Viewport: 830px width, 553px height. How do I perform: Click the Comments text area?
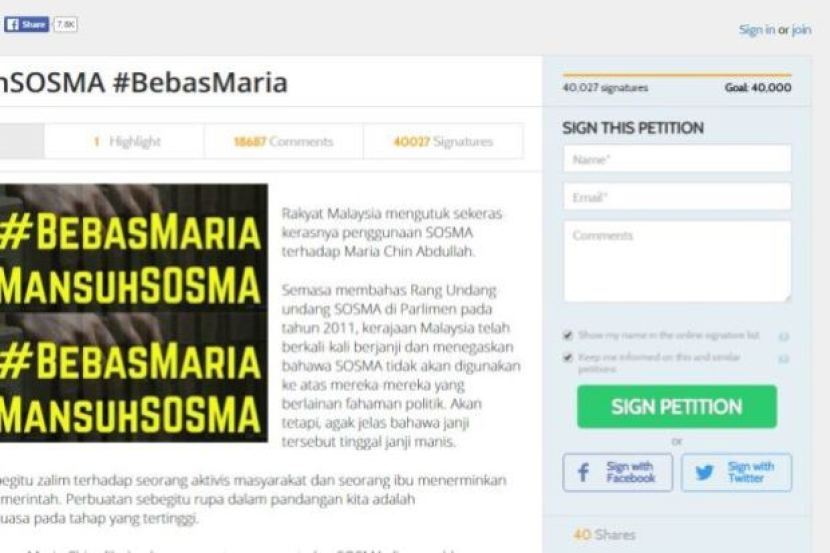[x=677, y=261]
